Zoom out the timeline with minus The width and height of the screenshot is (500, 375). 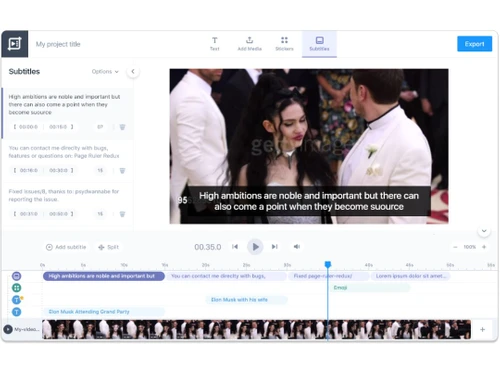click(455, 247)
